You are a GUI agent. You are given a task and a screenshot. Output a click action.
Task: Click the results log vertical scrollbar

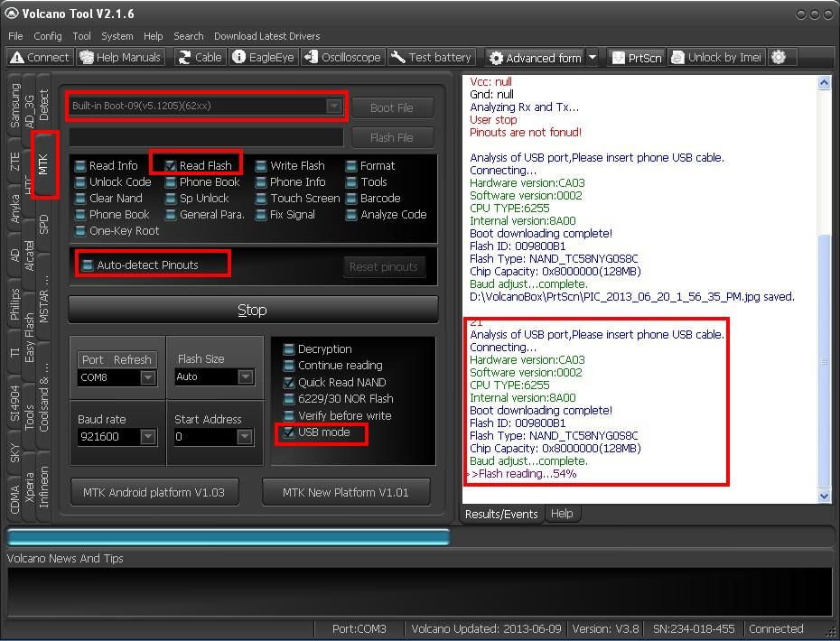[x=824, y=361]
